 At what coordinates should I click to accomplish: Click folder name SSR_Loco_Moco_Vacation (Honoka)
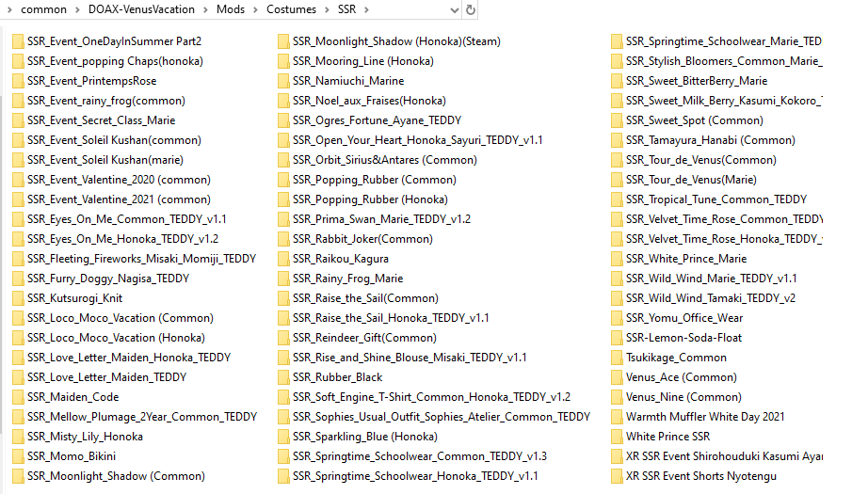tap(116, 338)
